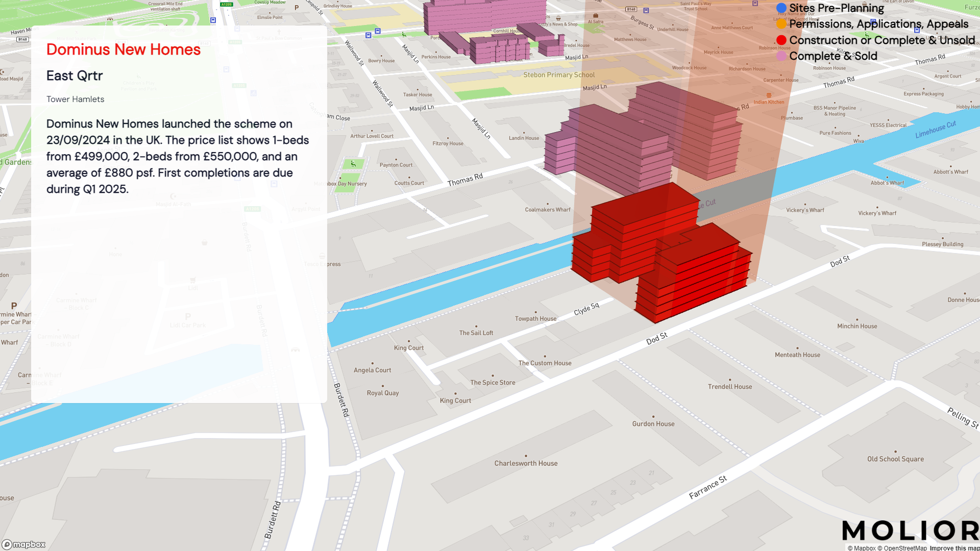Image resolution: width=980 pixels, height=551 pixels.
Task: Click the East Qrtr scheme title
Action: (75, 76)
